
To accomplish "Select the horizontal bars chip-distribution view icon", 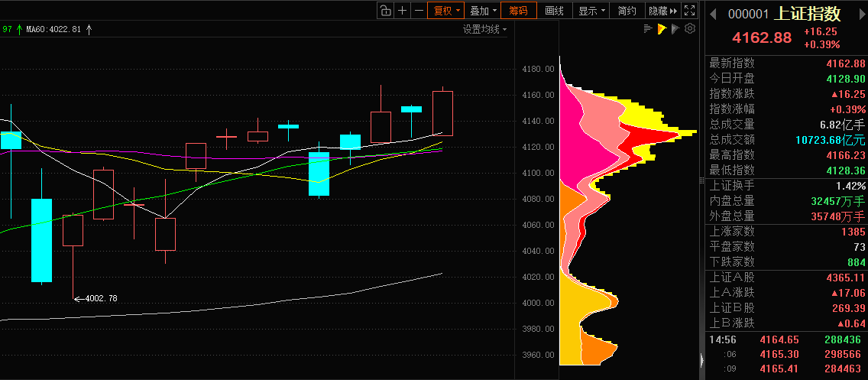I will tap(648, 29).
